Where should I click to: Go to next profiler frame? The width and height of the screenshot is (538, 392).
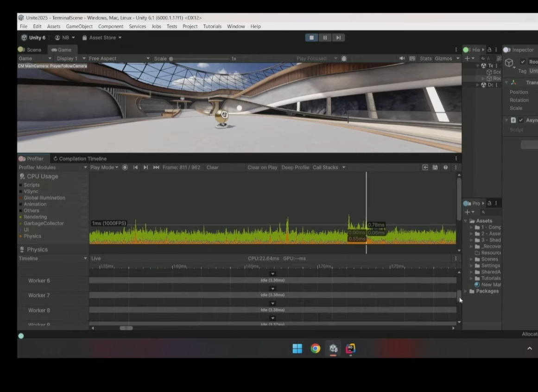(146, 167)
